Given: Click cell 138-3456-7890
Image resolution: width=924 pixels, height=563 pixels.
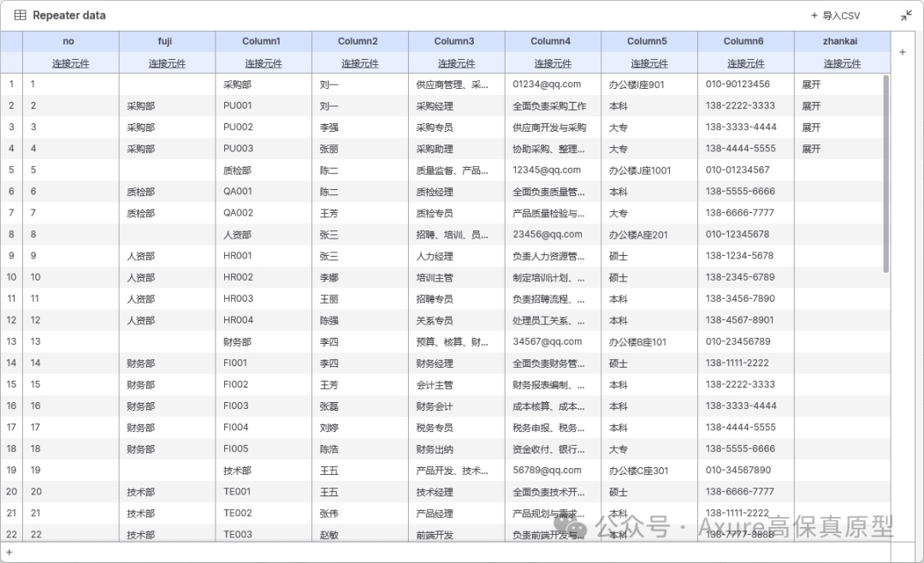Looking at the screenshot, I should [x=746, y=299].
